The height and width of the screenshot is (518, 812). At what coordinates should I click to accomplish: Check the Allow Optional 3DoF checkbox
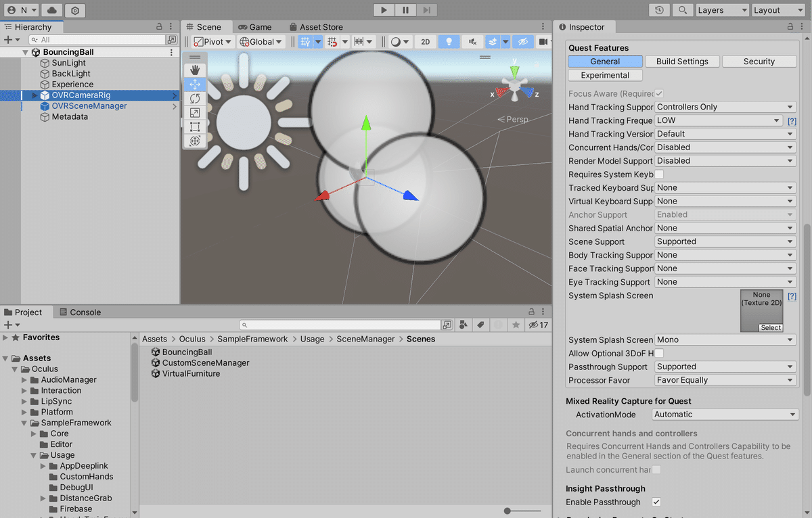click(658, 353)
